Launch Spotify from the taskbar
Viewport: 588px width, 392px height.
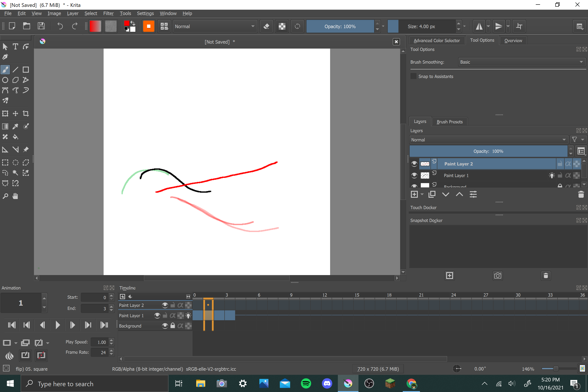pos(306,383)
